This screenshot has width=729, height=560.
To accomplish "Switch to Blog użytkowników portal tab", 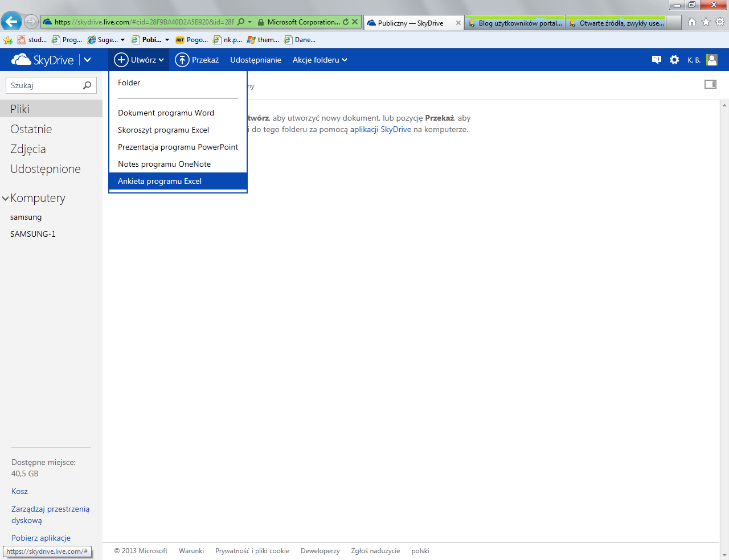I will (515, 23).
